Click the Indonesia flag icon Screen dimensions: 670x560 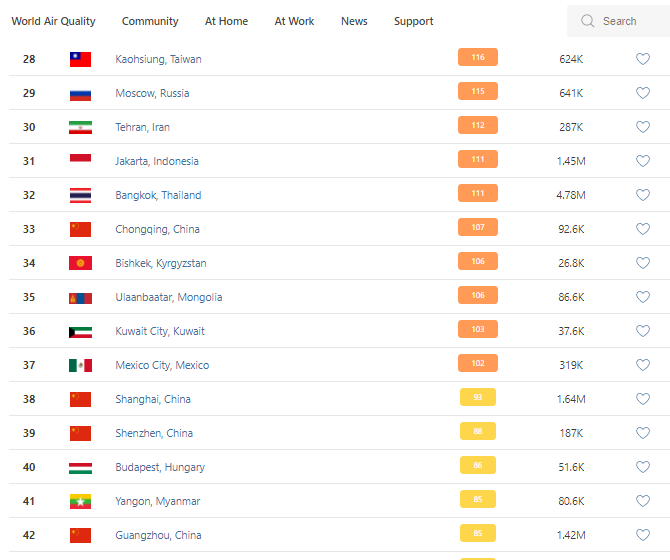click(x=80, y=161)
